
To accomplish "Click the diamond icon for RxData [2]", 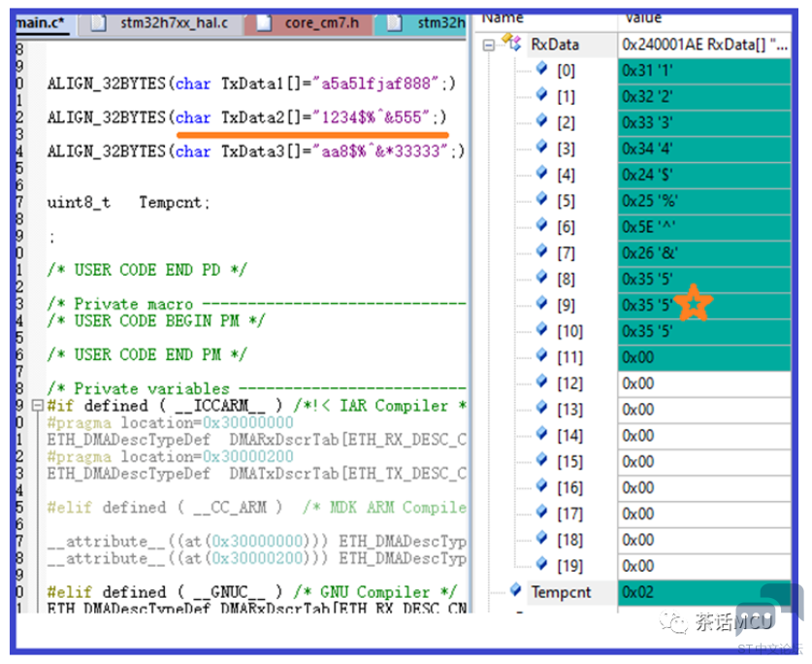I will (541, 120).
